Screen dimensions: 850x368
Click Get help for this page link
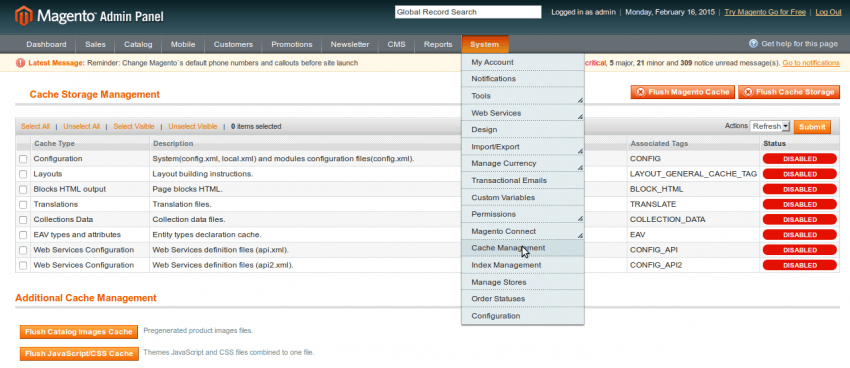coord(800,44)
